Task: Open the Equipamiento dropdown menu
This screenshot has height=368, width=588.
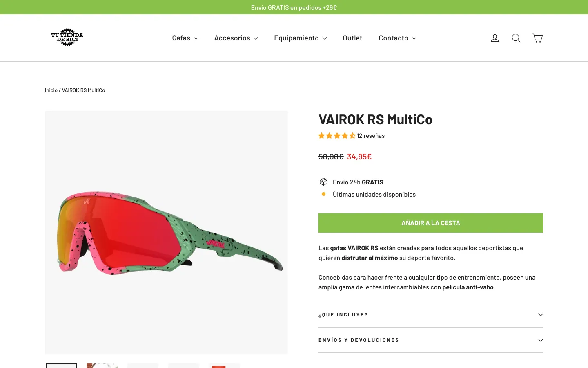Action: click(301, 38)
